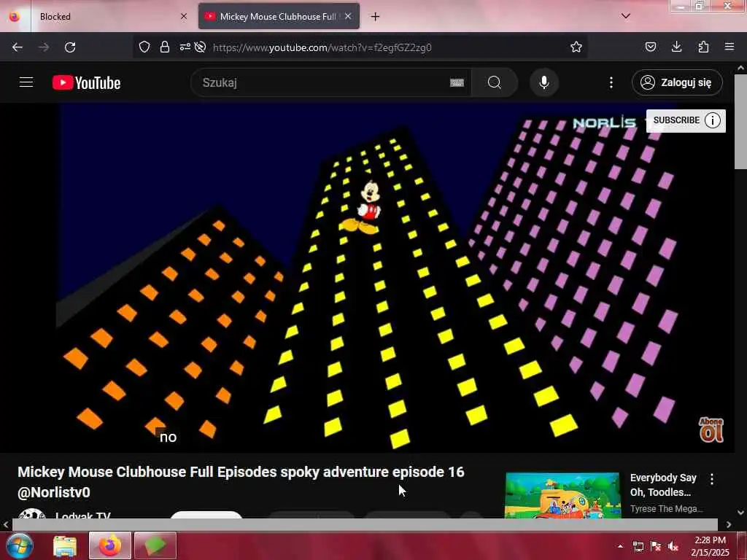Open the Action Center flag icon
The image size is (747, 560).
click(656, 546)
